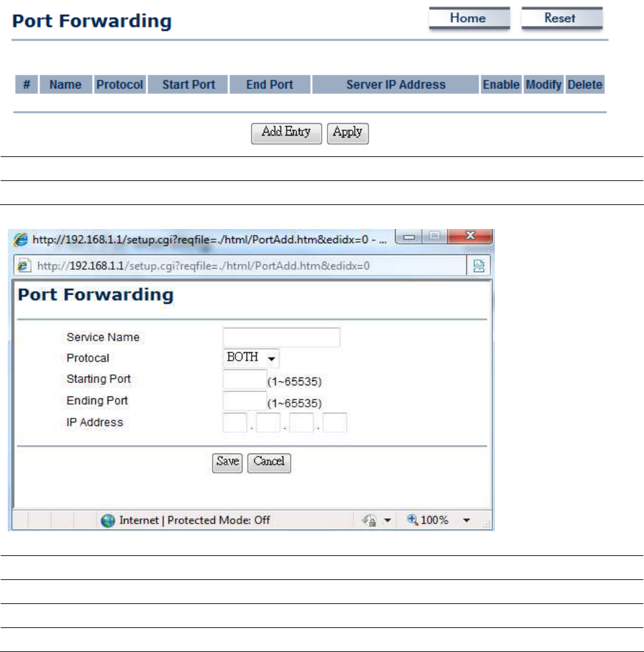Click the Ending Port label
Screen dimensions: 644x652
point(97,400)
